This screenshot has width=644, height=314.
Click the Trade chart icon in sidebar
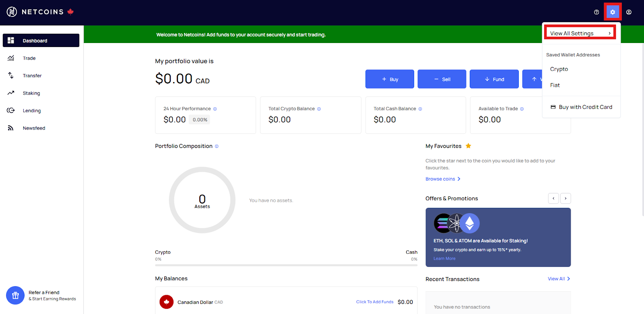click(x=11, y=58)
